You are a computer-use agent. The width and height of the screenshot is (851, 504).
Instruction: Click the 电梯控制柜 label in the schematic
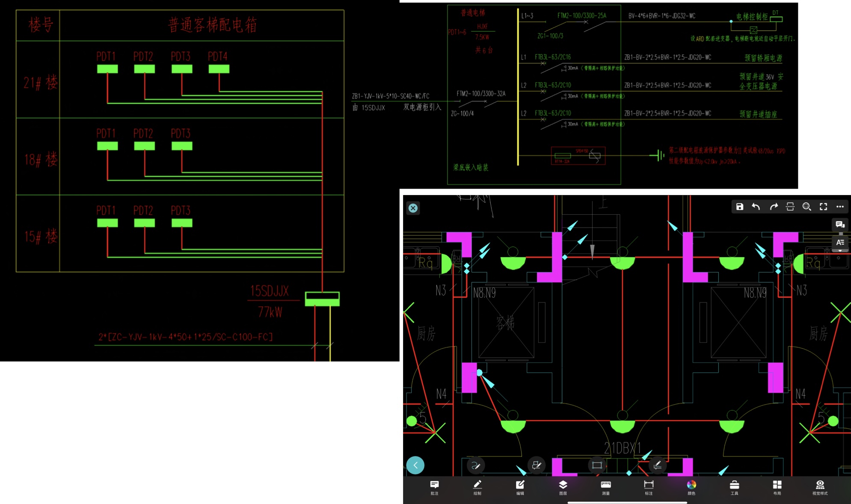coord(752,17)
